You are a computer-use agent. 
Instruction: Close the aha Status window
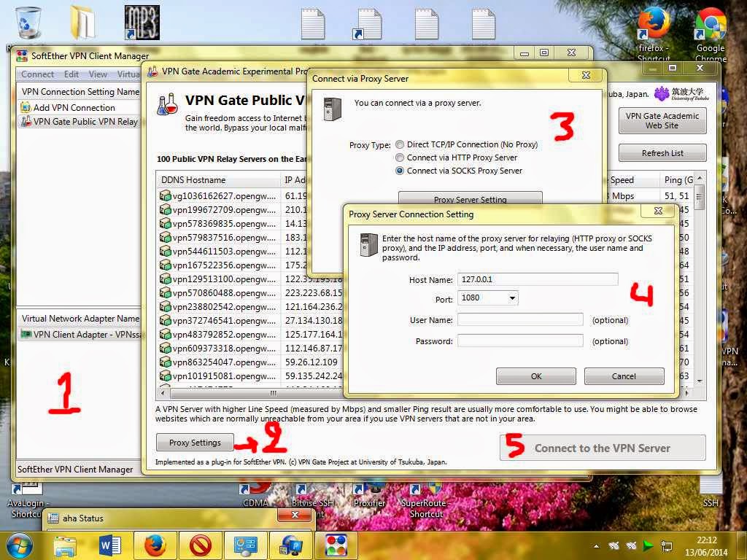(x=295, y=515)
